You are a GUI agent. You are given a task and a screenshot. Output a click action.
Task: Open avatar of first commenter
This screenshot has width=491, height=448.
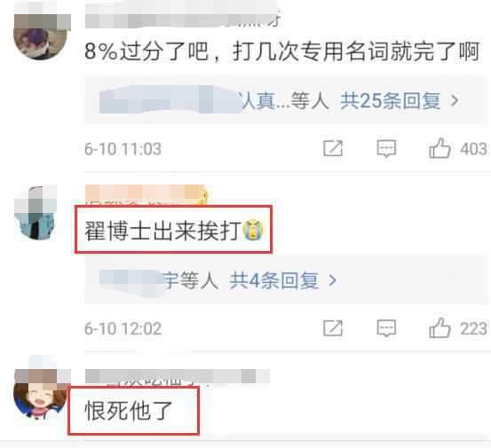(x=40, y=34)
